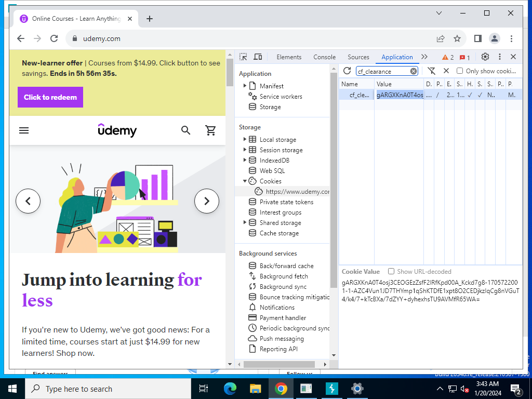Open Microsoft Edge from the taskbar
Image resolution: width=532 pixels, height=399 pixels.
(230, 389)
